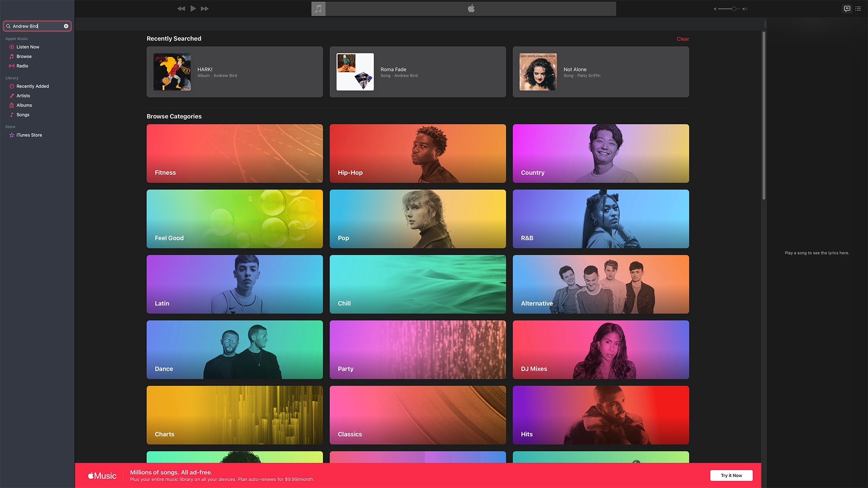Click the Clear recent searches link
The height and width of the screenshot is (488, 868).
pos(682,39)
